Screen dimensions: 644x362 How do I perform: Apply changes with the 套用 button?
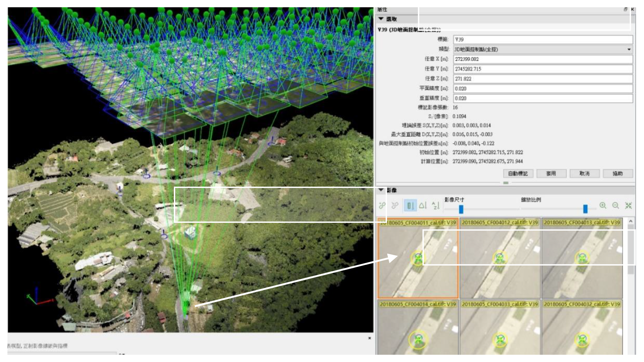click(x=551, y=173)
